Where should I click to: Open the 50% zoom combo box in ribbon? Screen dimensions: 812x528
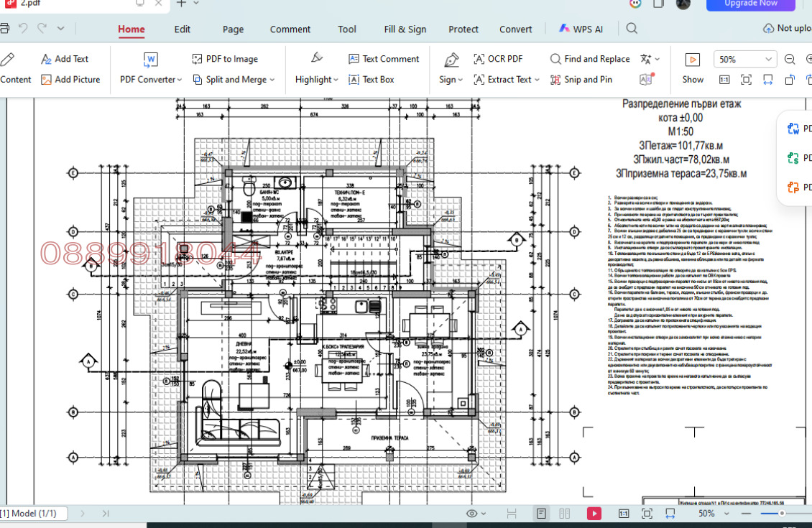pos(744,60)
